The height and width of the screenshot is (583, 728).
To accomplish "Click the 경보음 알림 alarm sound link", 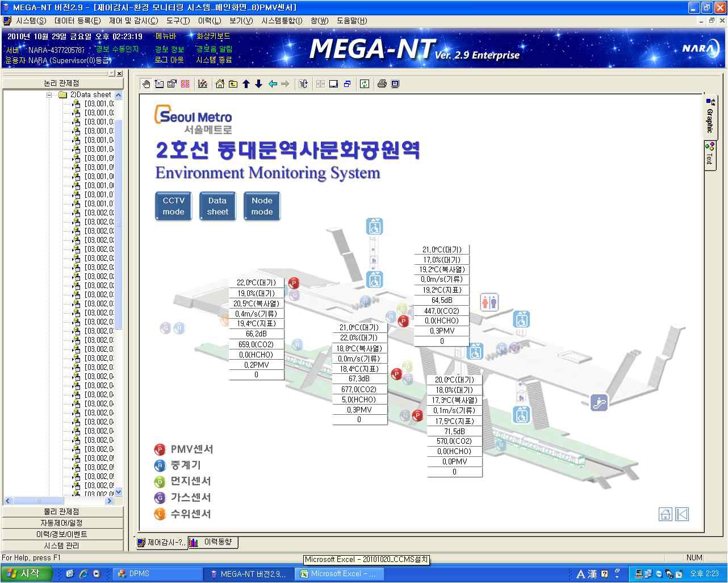I will click(x=214, y=49).
